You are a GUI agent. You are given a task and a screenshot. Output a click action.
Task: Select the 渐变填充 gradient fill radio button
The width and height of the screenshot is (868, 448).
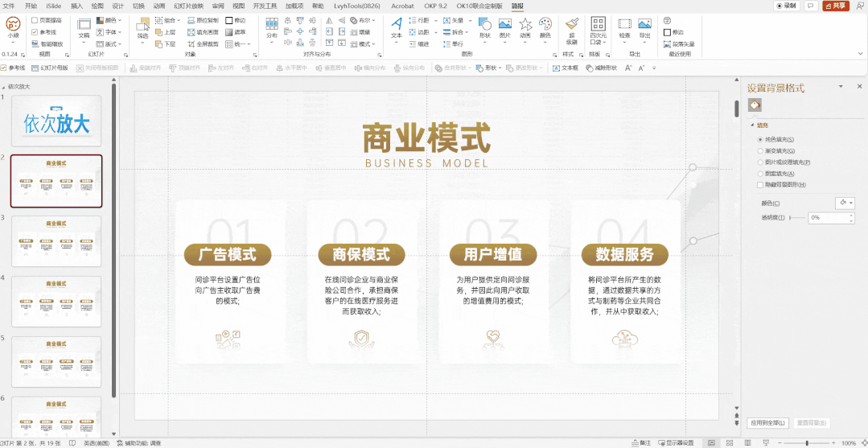point(759,150)
